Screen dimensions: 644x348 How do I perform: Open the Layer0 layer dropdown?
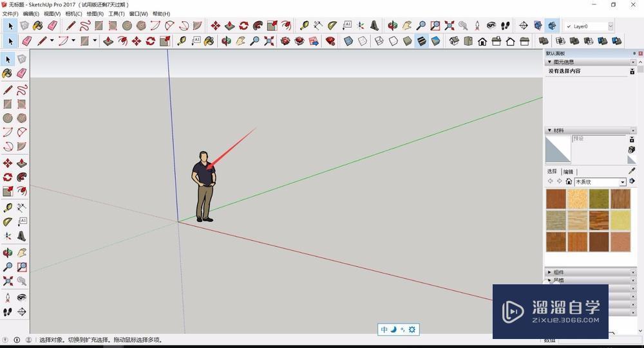click(610, 26)
